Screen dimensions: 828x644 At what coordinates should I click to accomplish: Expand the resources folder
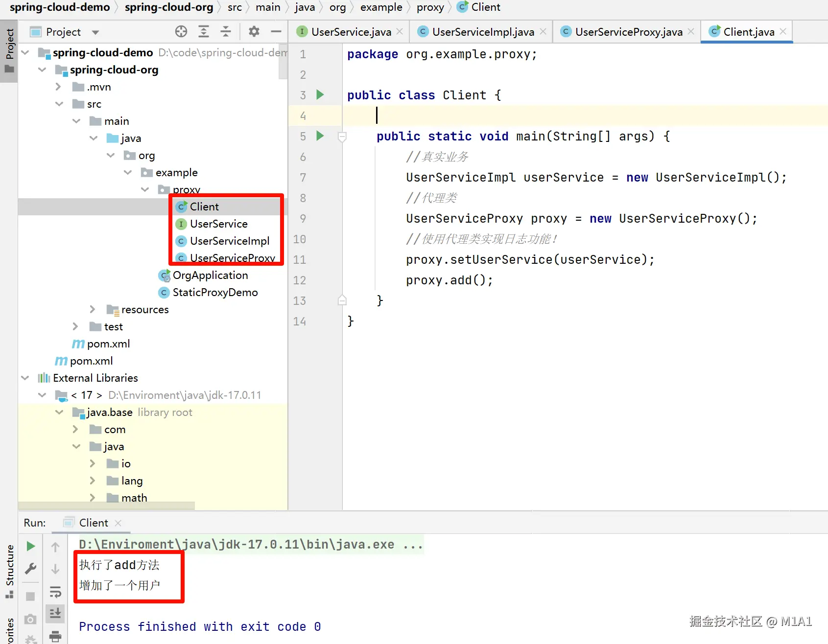coord(93,309)
